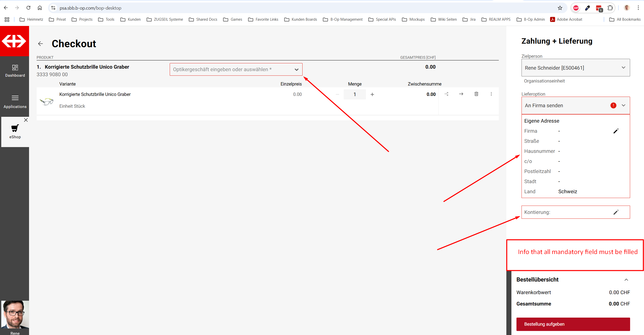This screenshot has width=644, height=335.
Task: Collapse the Bestellübersicht section
Action: pos(626,280)
